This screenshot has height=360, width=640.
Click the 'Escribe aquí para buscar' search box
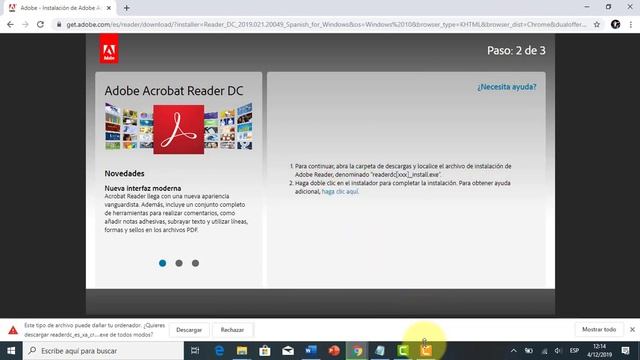coord(103,351)
